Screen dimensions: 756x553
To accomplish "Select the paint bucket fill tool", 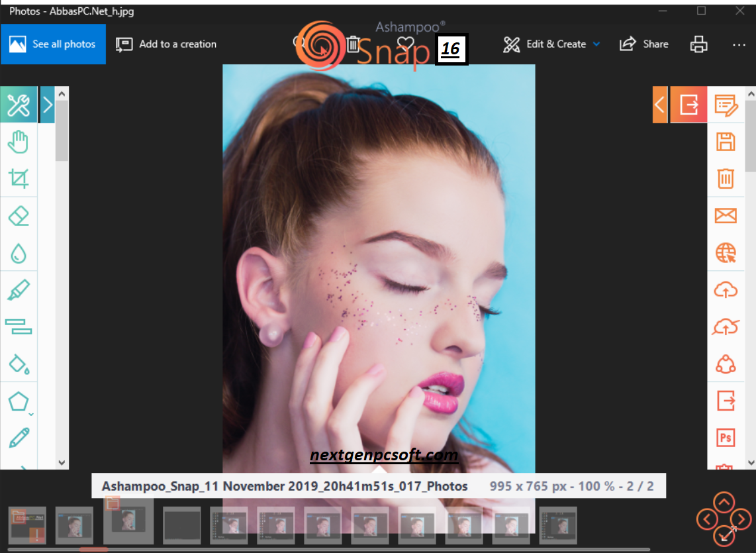I will tap(19, 363).
